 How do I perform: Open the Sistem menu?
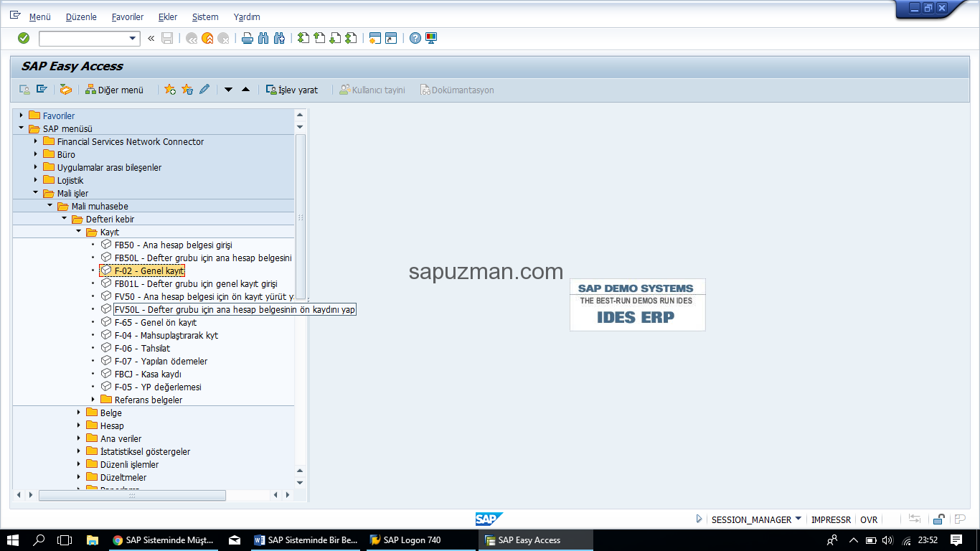coord(204,17)
